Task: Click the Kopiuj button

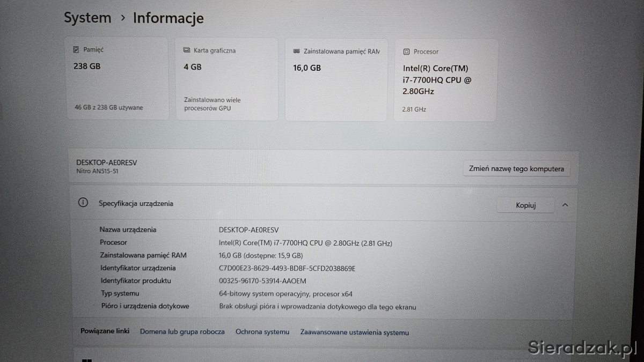Action: (x=526, y=205)
